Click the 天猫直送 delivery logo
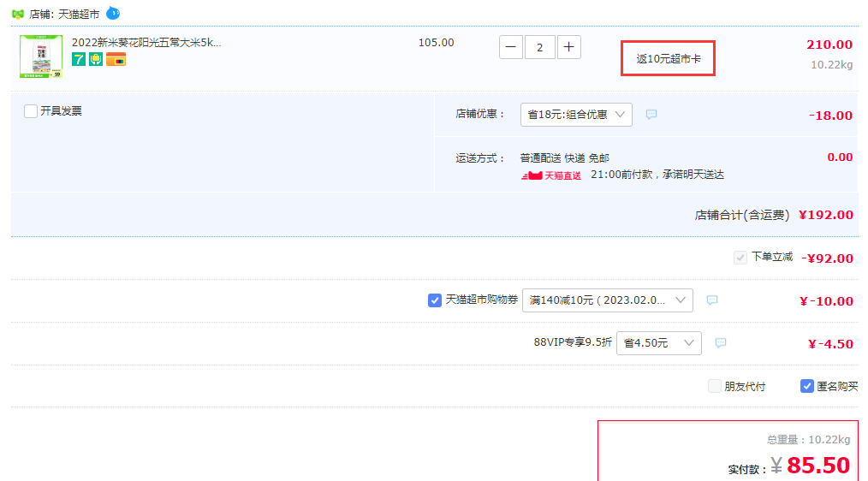 click(551, 175)
